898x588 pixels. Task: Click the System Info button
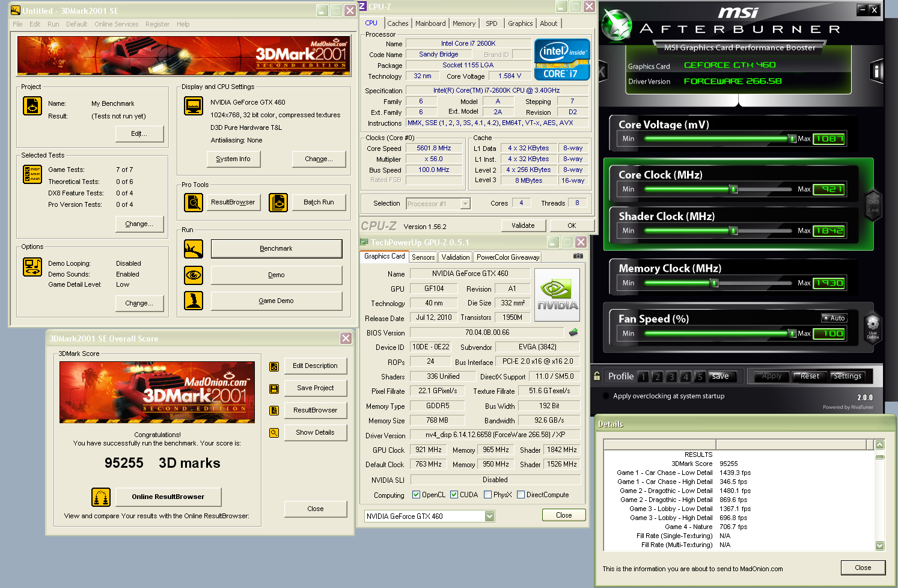233,159
